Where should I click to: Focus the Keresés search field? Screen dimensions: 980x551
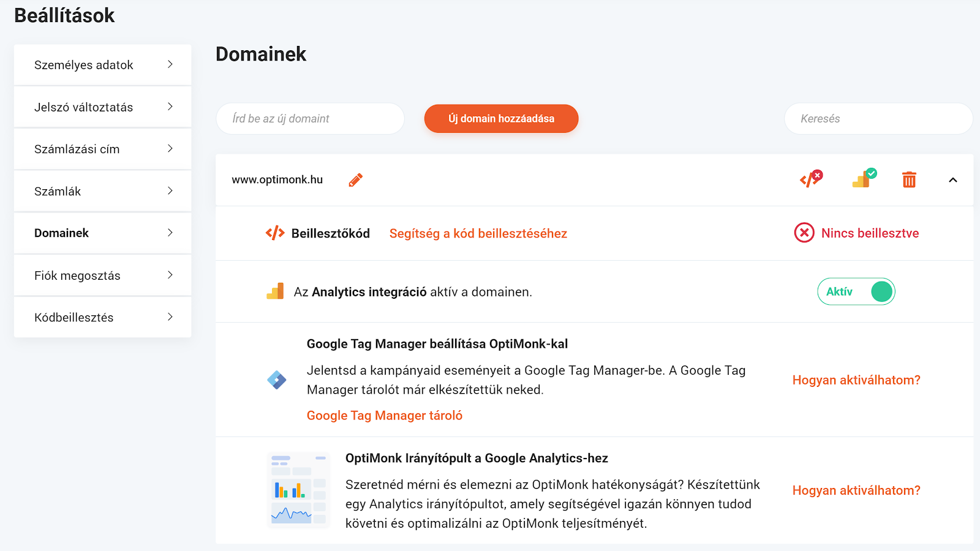click(x=878, y=119)
